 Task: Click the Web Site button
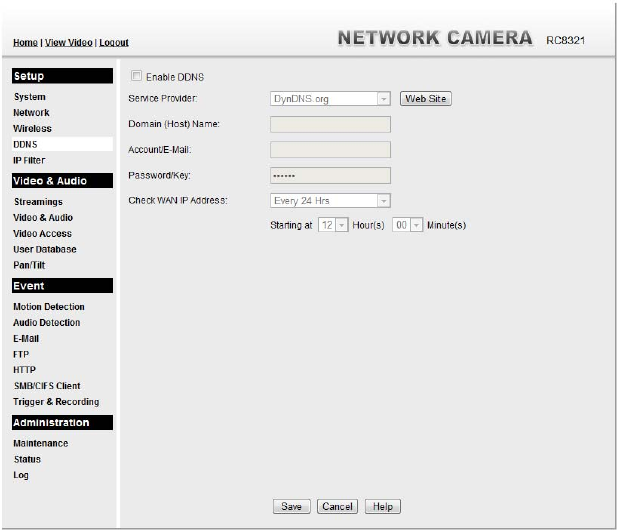(426, 99)
